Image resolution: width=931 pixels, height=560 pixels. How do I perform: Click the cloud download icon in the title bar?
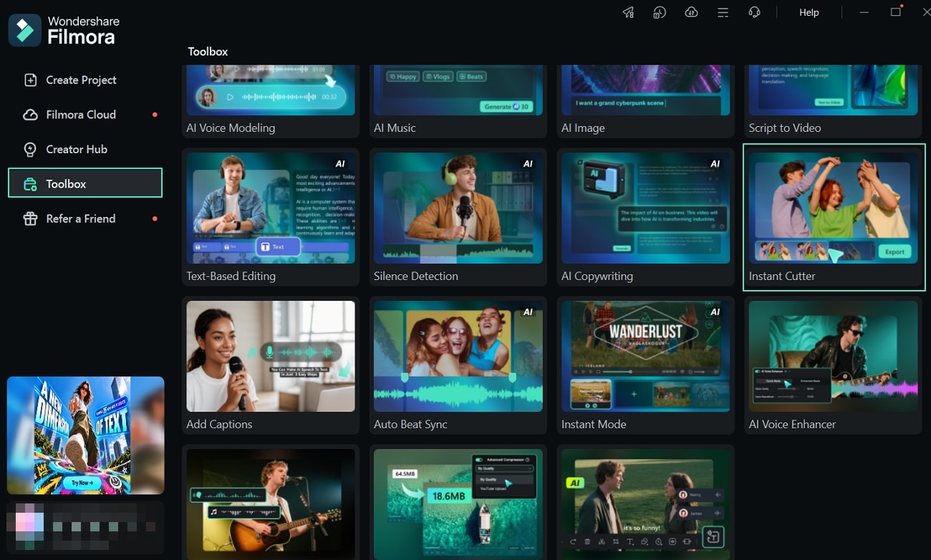(691, 13)
